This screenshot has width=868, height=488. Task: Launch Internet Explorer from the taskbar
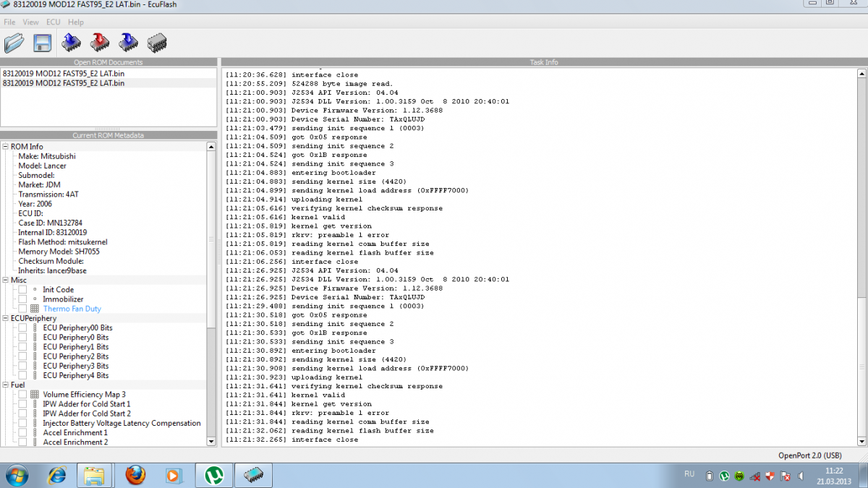point(57,475)
